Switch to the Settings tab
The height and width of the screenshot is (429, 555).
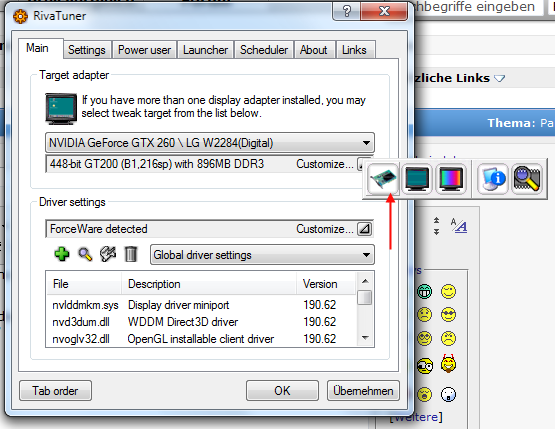tap(87, 50)
